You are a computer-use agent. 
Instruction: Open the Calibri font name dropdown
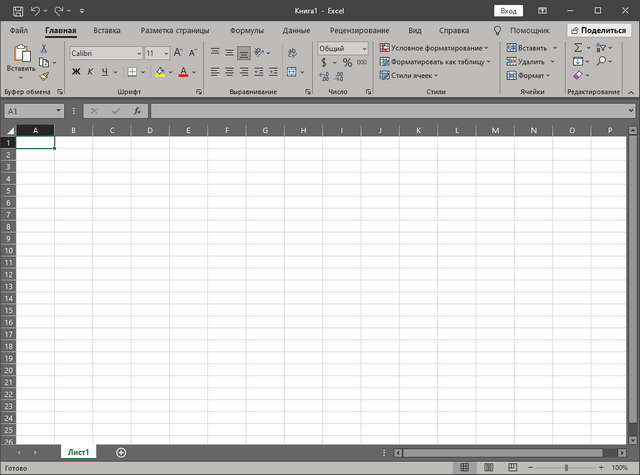[x=138, y=53]
